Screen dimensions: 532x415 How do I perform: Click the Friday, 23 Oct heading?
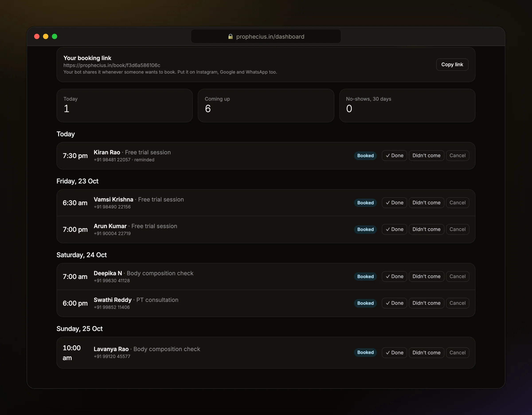(77, 181)
